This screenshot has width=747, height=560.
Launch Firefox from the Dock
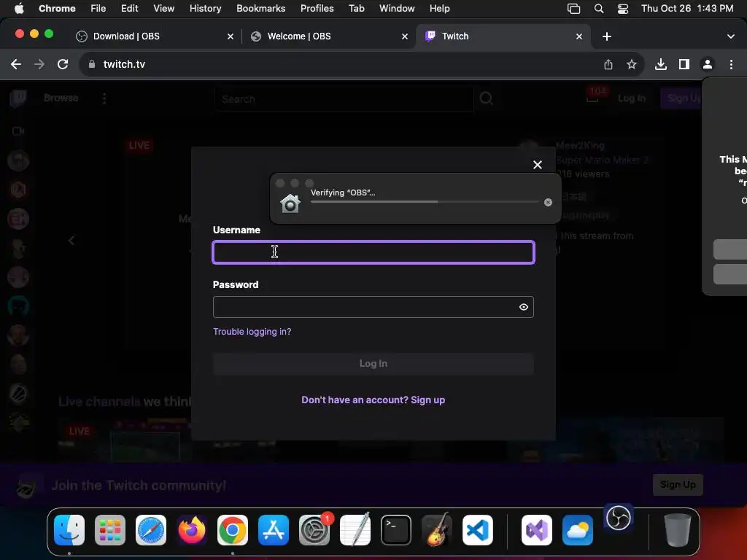coord(192,530)
